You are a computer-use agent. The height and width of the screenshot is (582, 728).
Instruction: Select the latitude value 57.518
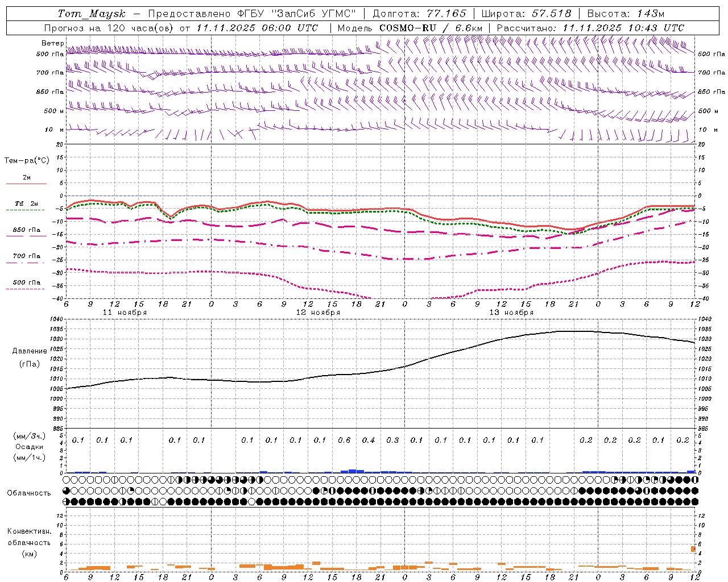click(x=552, y=14)
